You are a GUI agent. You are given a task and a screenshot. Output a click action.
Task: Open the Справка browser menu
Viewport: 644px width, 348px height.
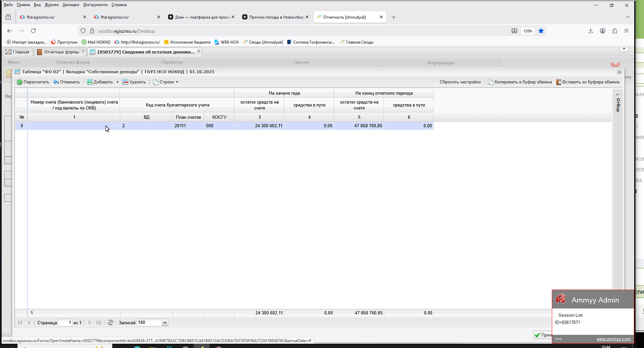pos(119,5)
